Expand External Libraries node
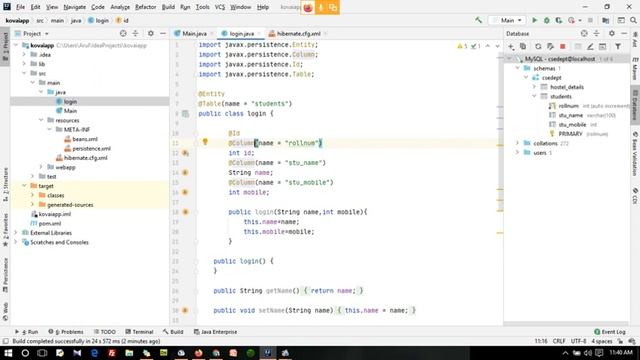This screenshot has height=360, width=640. click(16, 233)
